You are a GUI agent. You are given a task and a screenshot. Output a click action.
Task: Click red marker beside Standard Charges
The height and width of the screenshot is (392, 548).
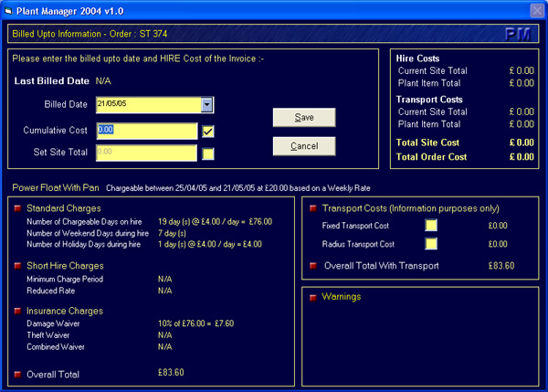(x=17, y=208)
